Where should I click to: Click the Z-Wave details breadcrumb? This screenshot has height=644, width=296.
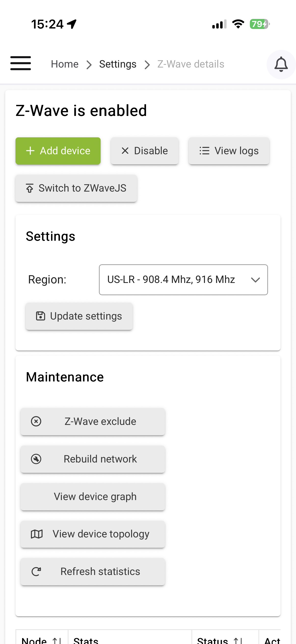pos(191,64)
